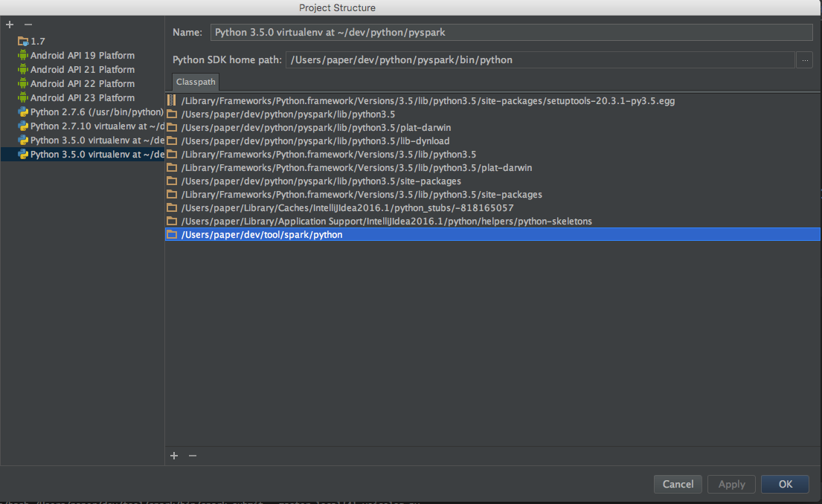Select the setuptools-20.3.1-py3.5.egg classpath entry
The height and width of the screenshot is (504, 822).
(x=492, y=100)
